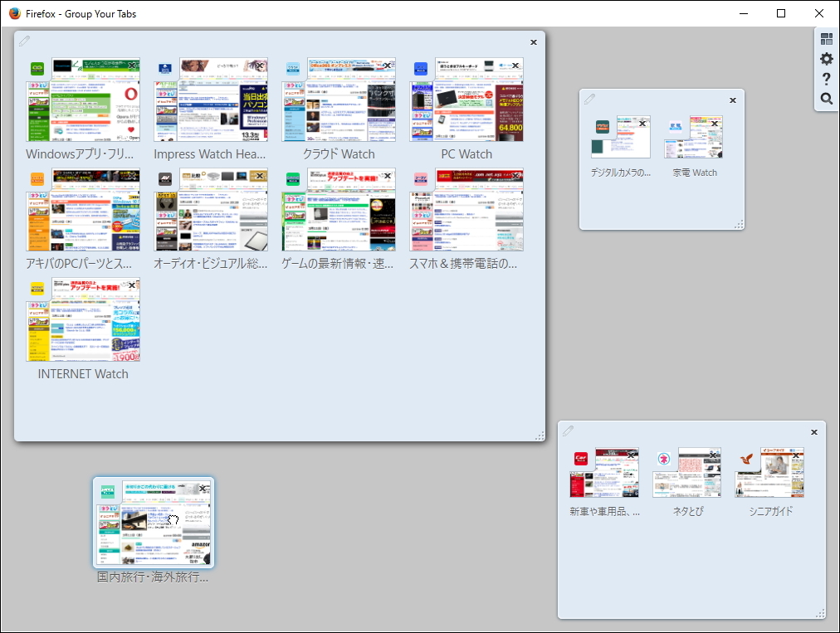Open the シニアガイド thumbnail
840x633 pixels.
(769, 473)
